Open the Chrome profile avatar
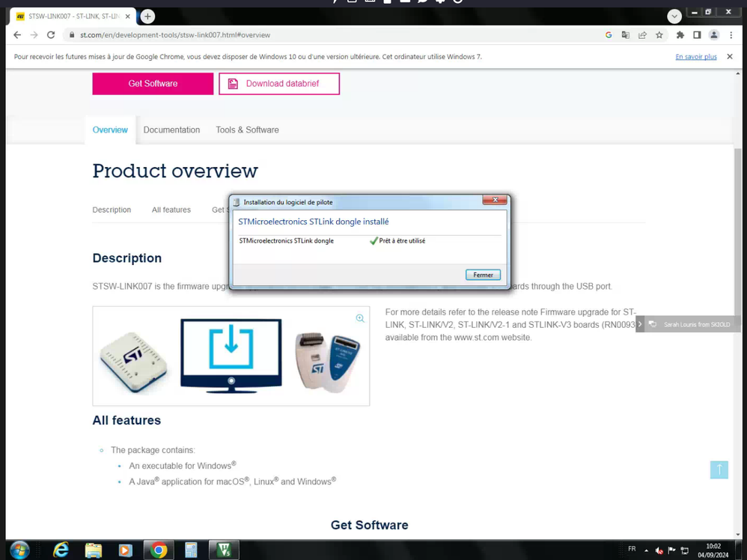 coord(713,34)
